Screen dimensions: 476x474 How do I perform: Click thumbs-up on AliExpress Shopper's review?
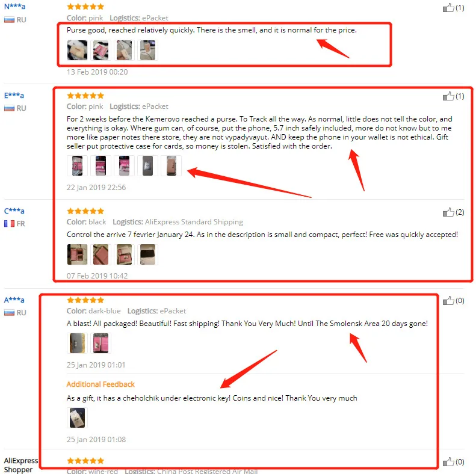click(x=448, y=461)
